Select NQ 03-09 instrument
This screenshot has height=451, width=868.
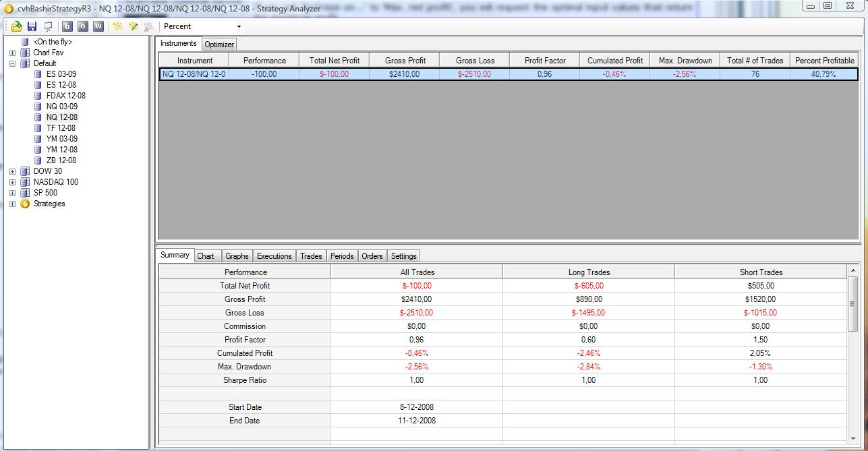click(61, 107)
